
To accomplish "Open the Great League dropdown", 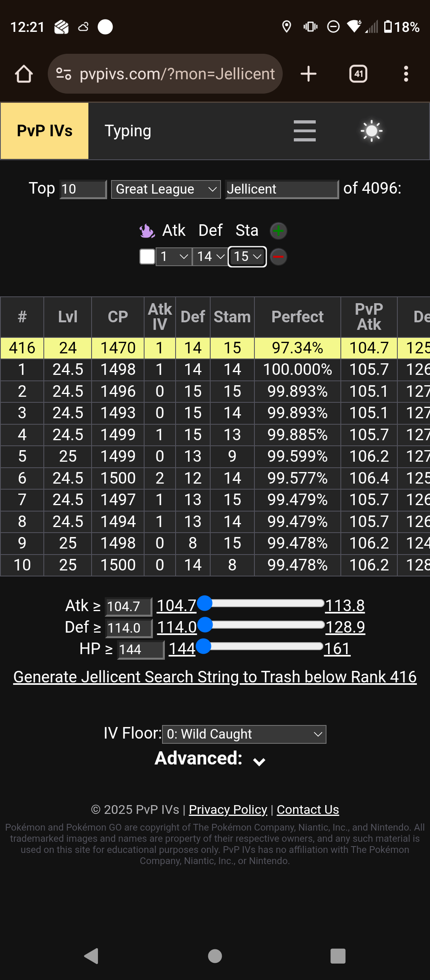I will [166, 189].
